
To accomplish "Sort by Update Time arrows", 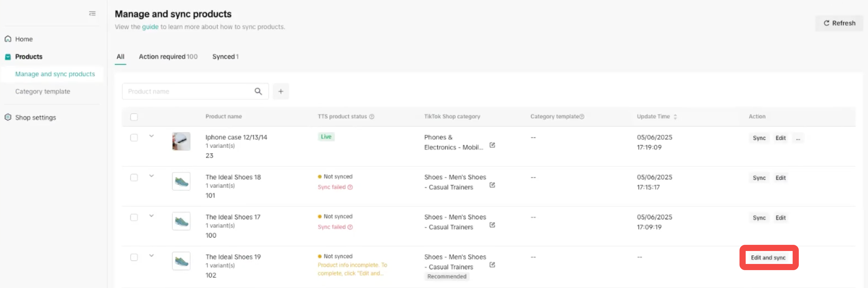I will (675, 117).
